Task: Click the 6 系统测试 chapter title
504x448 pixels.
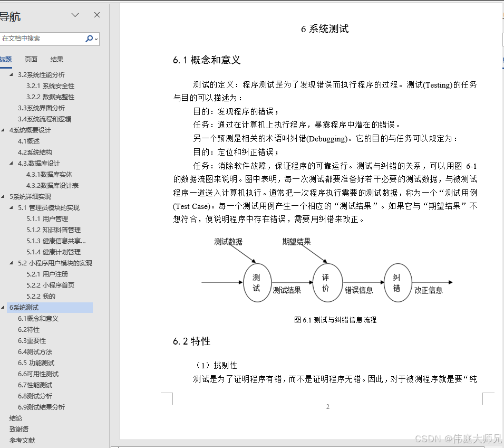Action: pyautogui.click(x=325, y=29)
